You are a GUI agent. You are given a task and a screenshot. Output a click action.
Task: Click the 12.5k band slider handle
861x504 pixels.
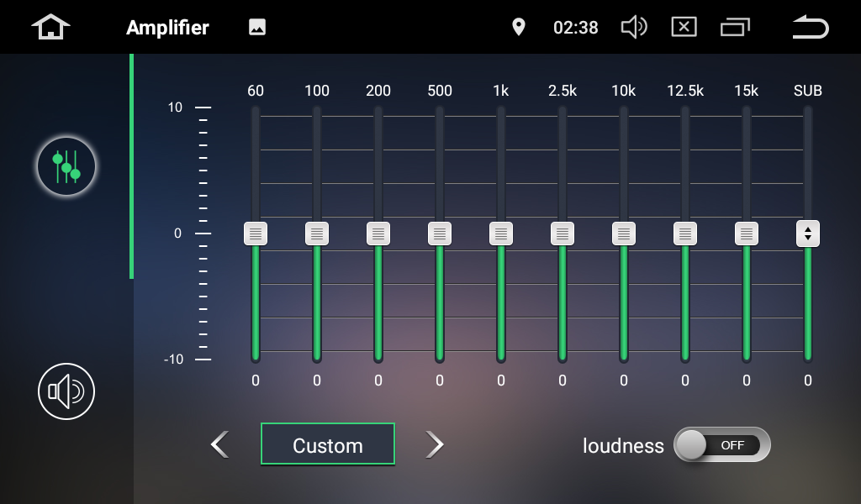[x=685, y=234]
